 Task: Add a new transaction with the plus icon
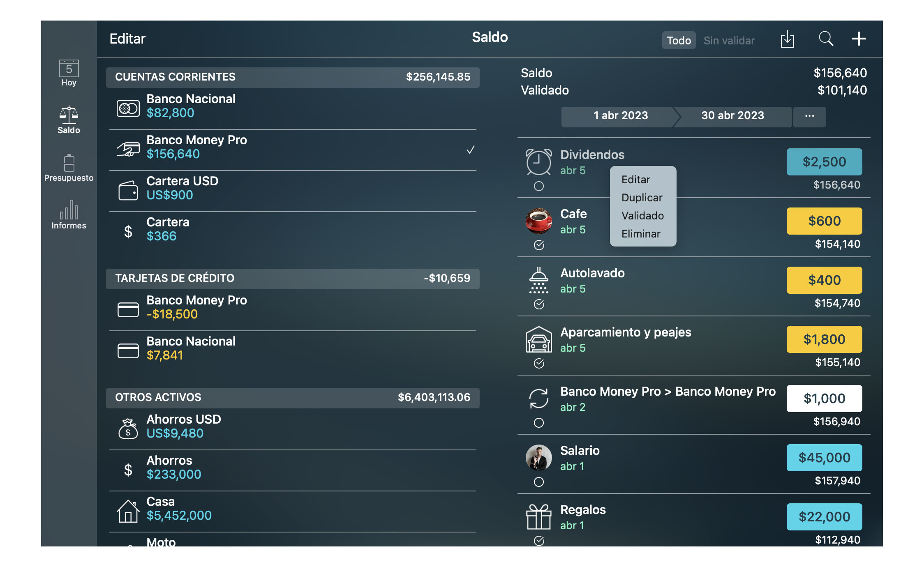pyautogui.click(x=859, y=39)
